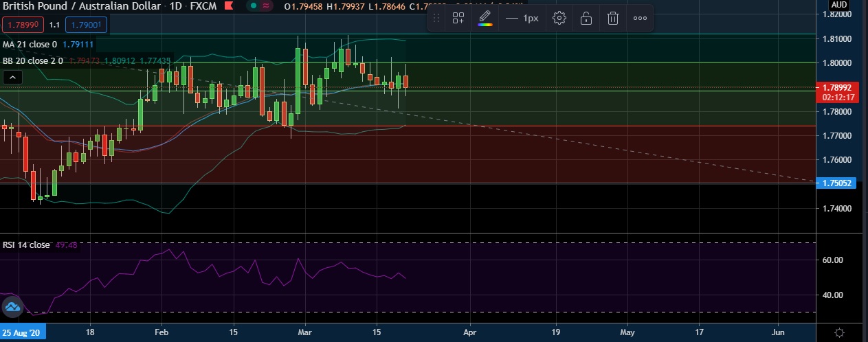Click the pencil line color tool

tap(485, 18)
